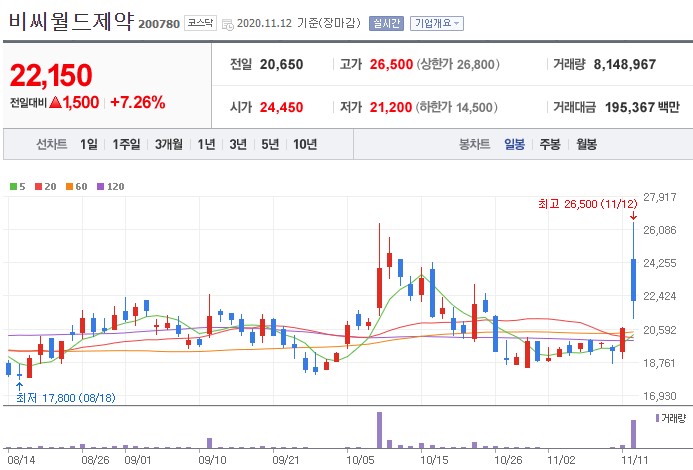Screen dimensions: 693x470
Task: Click the stock code 200780
Action: tap(159, 24)
